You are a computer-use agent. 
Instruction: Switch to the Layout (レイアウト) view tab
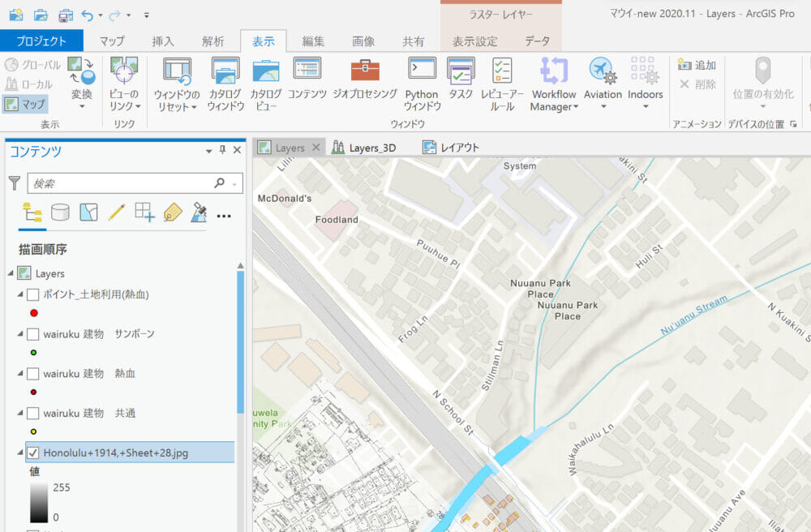[x=451, y=148]
